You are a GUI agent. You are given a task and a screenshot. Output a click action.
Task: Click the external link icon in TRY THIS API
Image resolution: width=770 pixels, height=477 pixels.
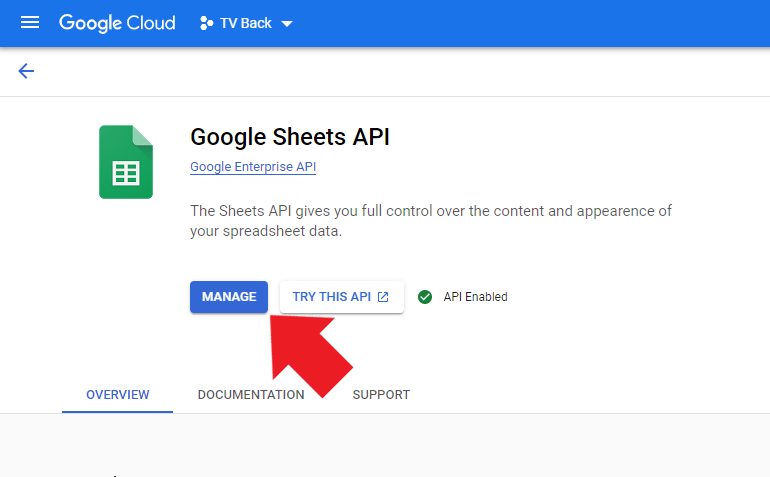383,297
